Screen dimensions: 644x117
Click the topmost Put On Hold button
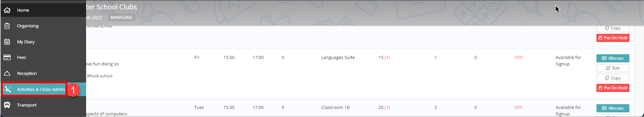pos(613,38)
